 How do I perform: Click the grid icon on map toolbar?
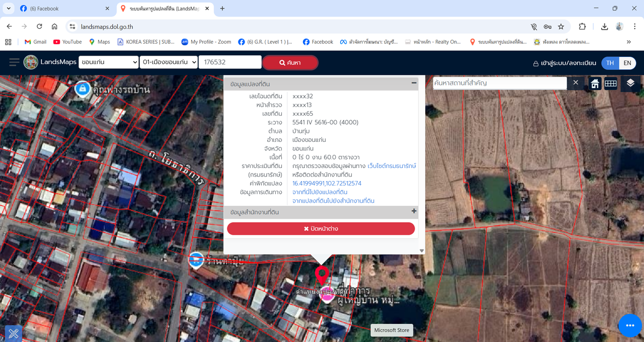click(x=611, y=83)
